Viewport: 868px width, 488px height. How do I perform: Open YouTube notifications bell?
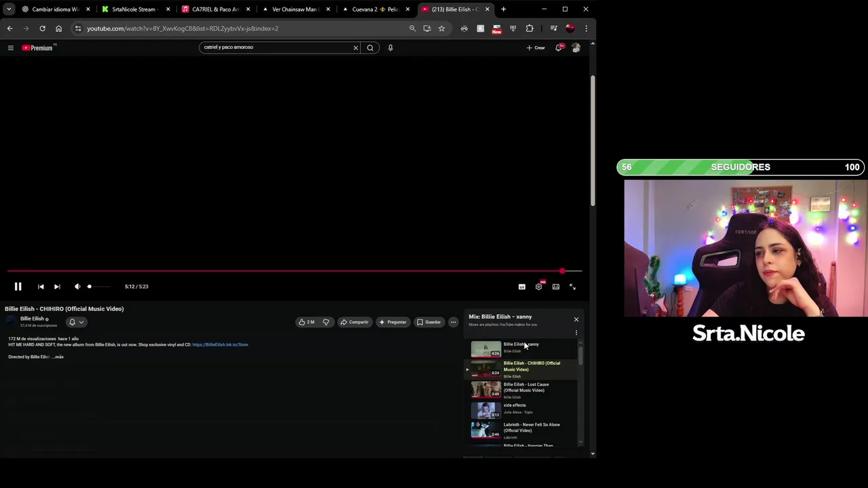(x=559, y=47)
